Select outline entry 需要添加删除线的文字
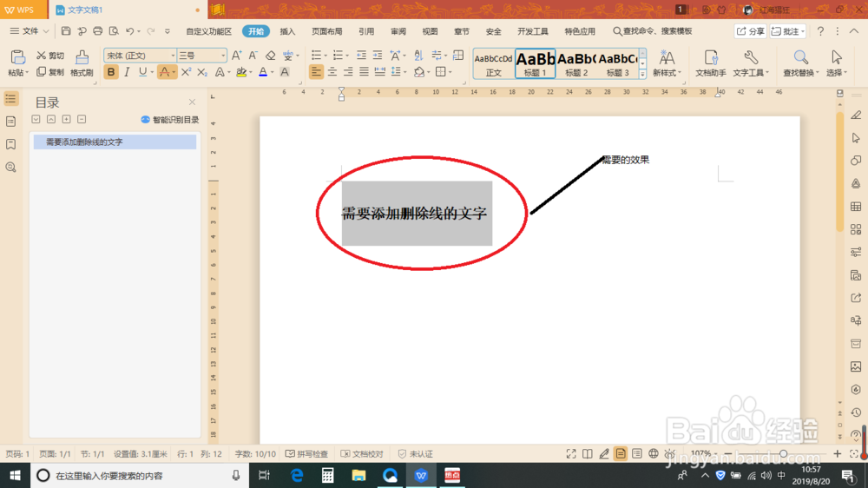Viewport: 868px width, 488px height. coord(115,142)
